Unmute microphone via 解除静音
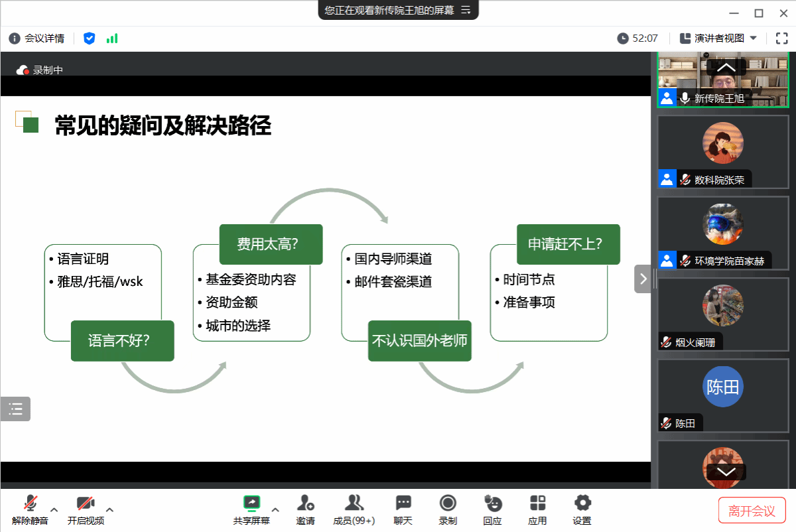Screen dimensions: 796x532 pos(30,509)
